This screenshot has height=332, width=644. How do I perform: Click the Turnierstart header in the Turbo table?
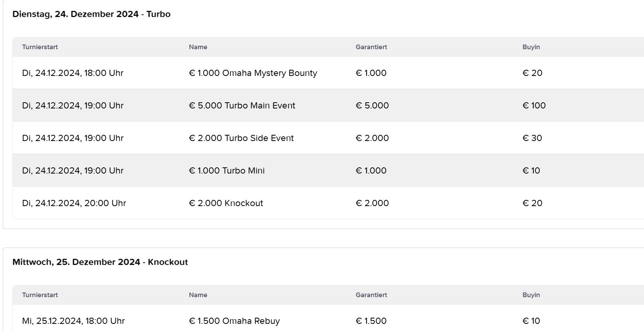[x=40, y=47]
